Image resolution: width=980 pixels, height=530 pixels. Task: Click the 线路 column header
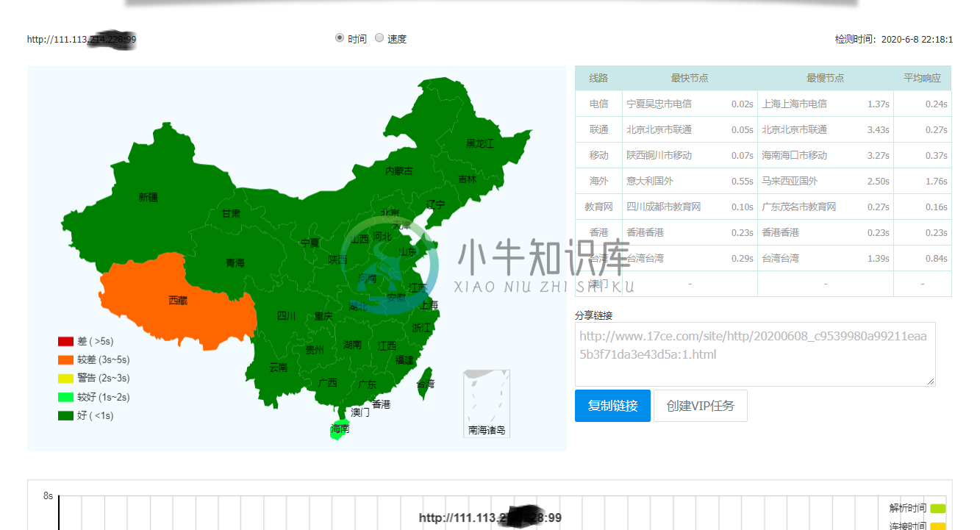coord(598,78)
